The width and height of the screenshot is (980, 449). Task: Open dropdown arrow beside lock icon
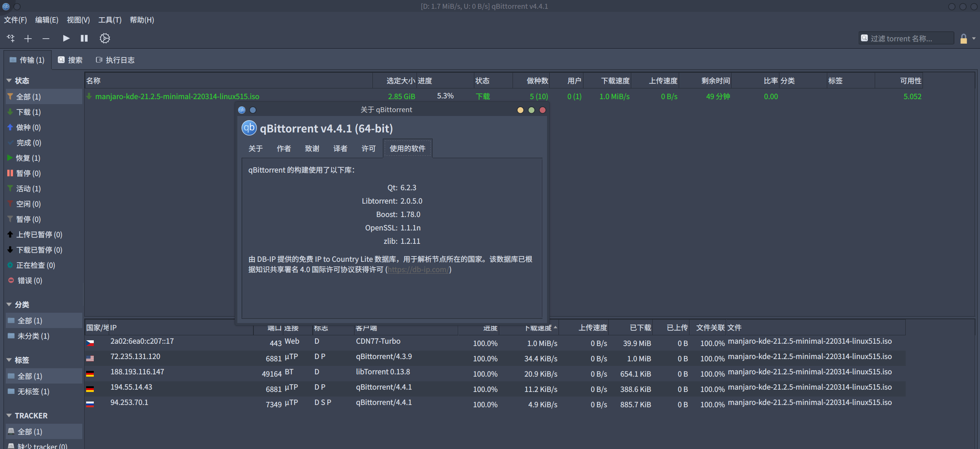tap(974, 39)
